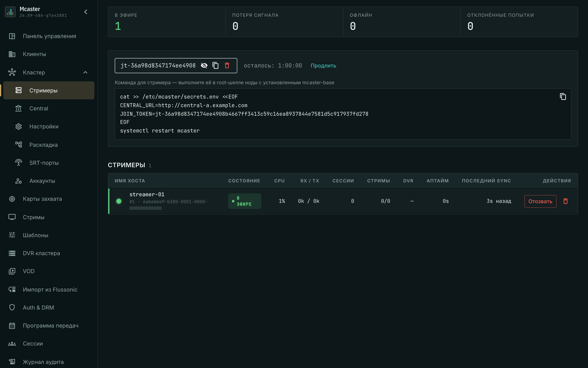Click the Карты захвата chip icon

(12, 199)
